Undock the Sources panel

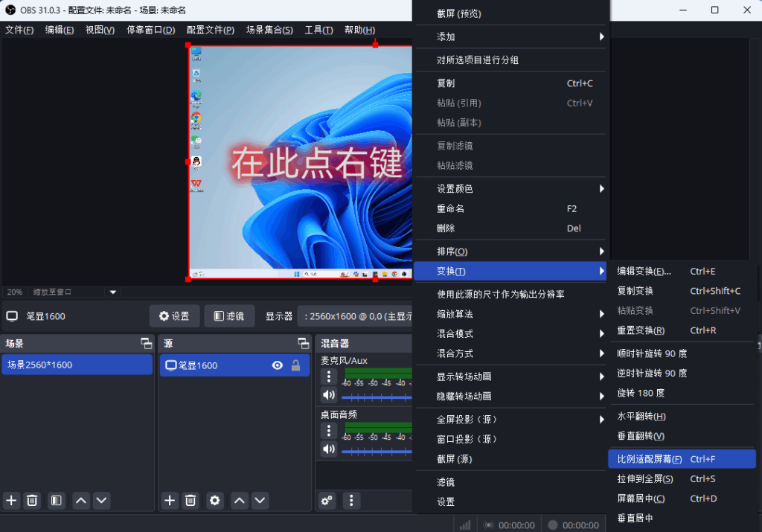(304, 344)
